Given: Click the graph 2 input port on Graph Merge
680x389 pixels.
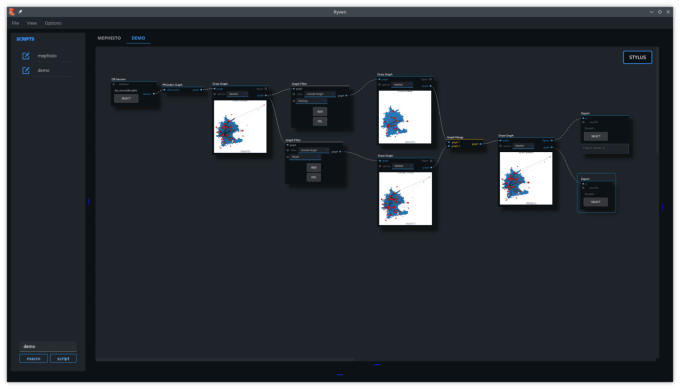Looking at the screenshot, I should pos(449,146).
